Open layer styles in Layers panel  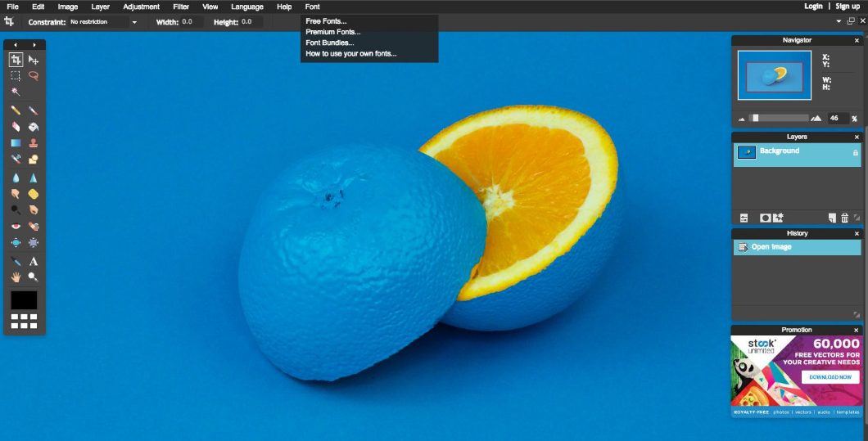(778, 218)
